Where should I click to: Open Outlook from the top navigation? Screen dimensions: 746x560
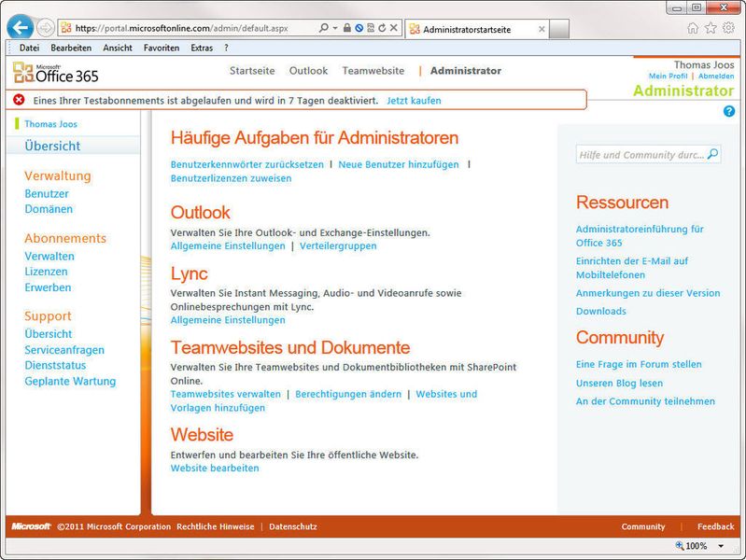(x=308, y=71)
